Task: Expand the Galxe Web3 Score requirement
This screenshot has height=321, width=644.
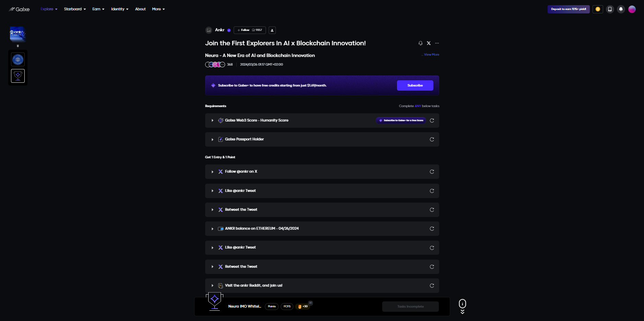Action: coord(212,121)
